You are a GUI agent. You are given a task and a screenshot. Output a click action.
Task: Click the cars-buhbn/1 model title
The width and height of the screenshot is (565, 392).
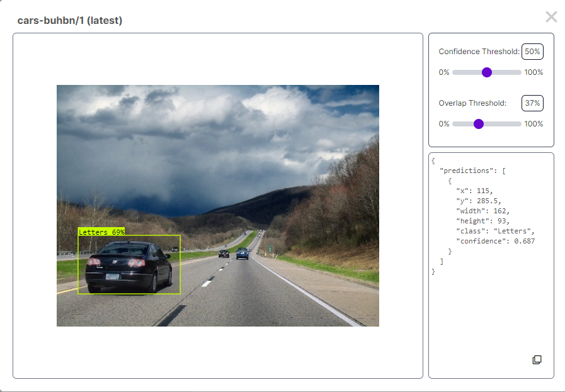(x=50, y=20)
